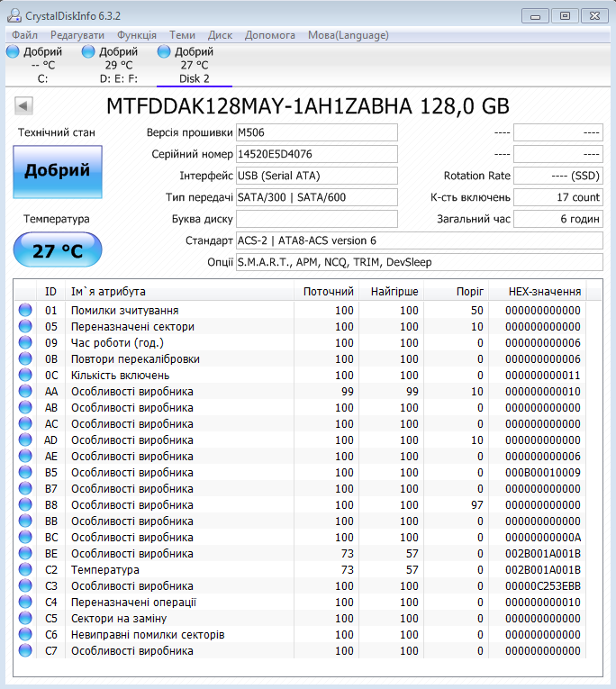Select the Невиправні помилки секторів attribute name
The width and height of the screenshot is (616, 689).
pos(148,635)
